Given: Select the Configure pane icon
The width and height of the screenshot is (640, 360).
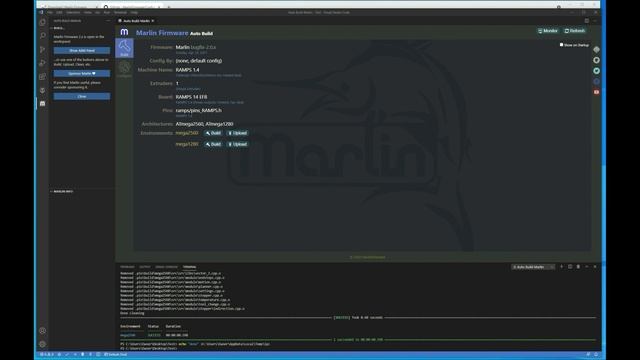Looking at the screenshot, I should point(124,69).
